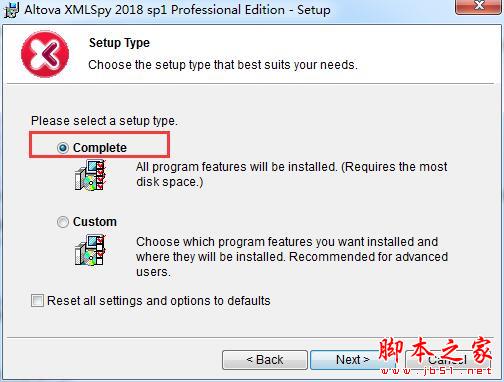
Task: Enable Reset all settings checkbox
Action: (37, 301)
